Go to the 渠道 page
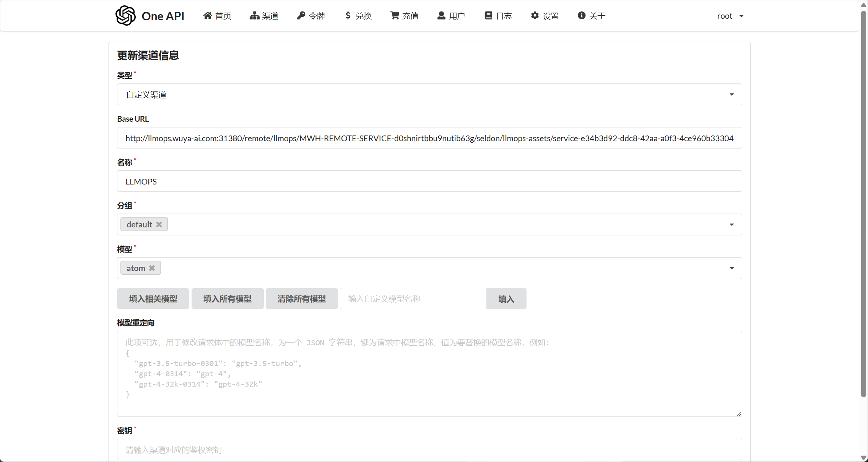 [x=264, y=16]
